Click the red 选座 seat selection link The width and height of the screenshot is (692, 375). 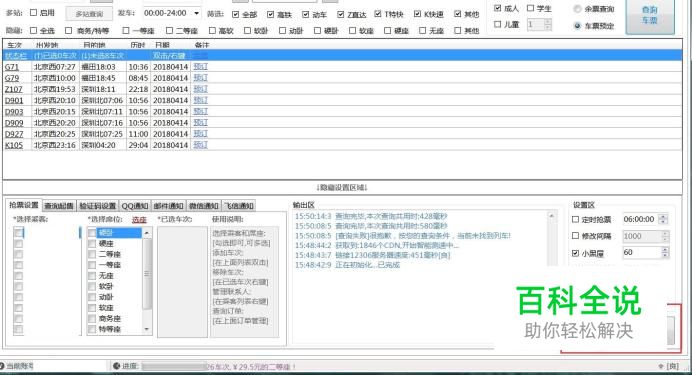tap(139, 220)
